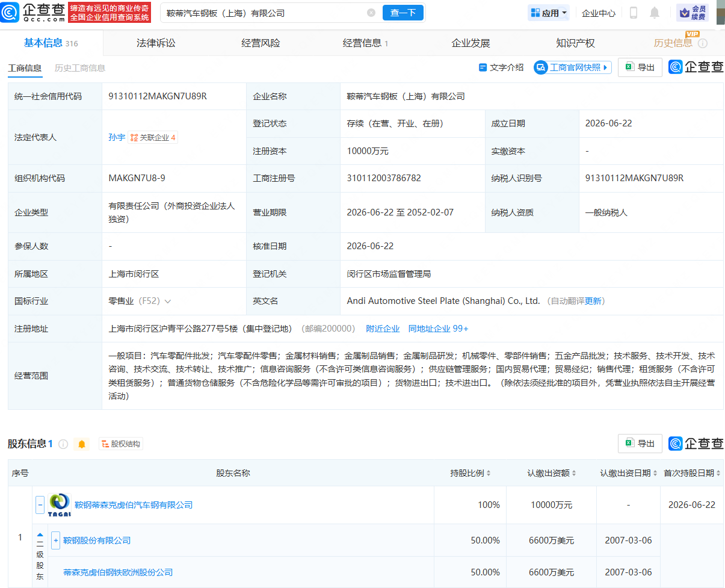Expand 鞍钢股份有限公司 with plus button
This screenshot has height=588, width=725.
click(x=55, y=540)
